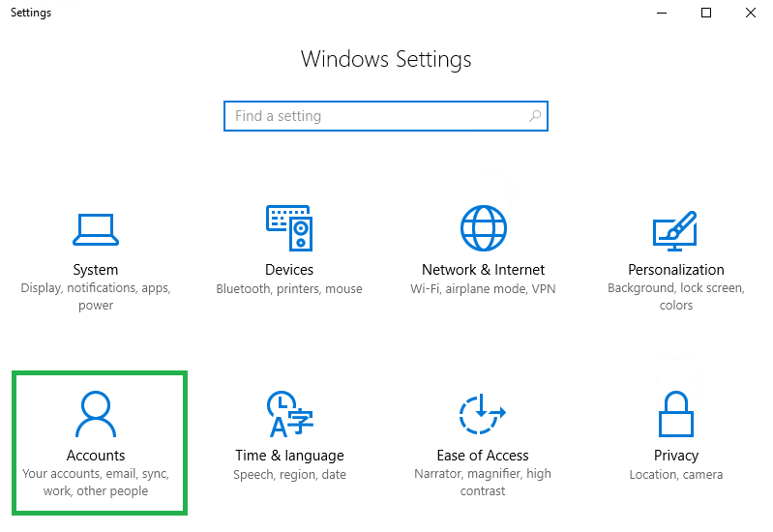Open the Ease of Access icon
Screen dimensions: 773x532
click(482, 414)
